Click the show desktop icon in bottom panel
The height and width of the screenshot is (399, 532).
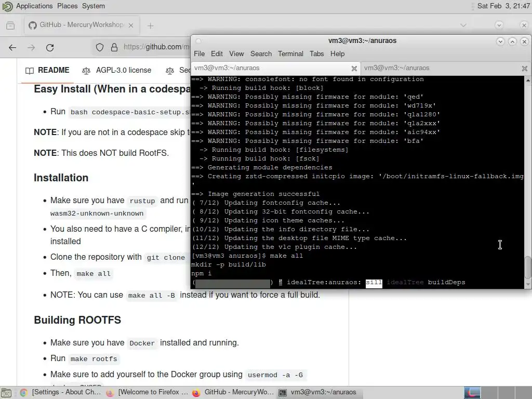click(x=6, y=393)
